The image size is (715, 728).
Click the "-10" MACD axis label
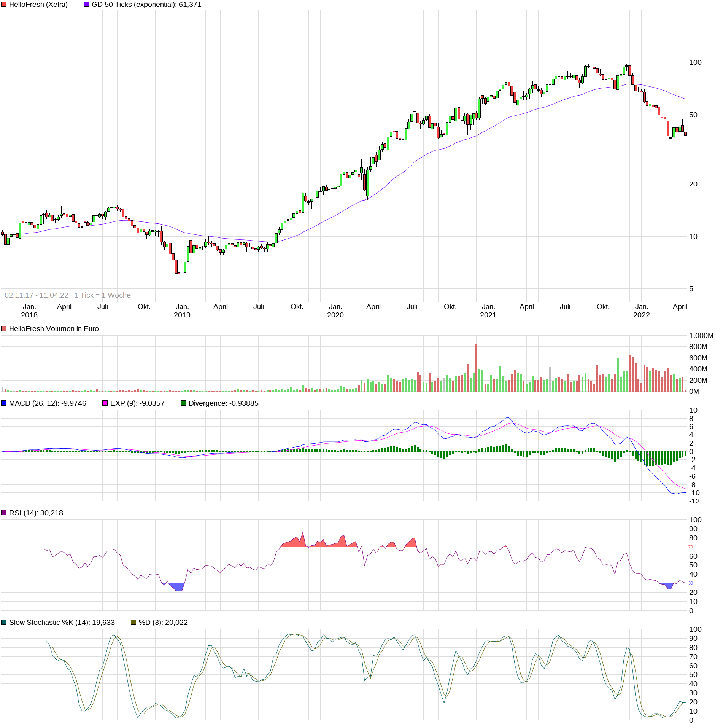[694, 493]
